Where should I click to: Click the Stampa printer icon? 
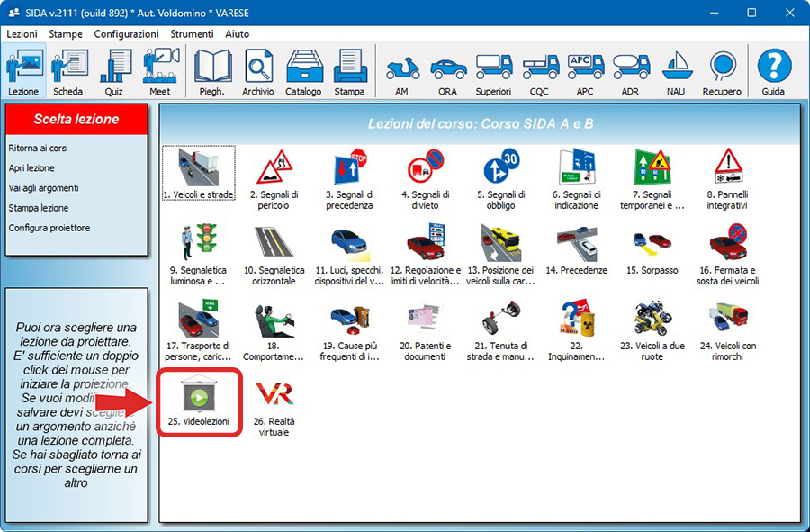tap(349, 73)
